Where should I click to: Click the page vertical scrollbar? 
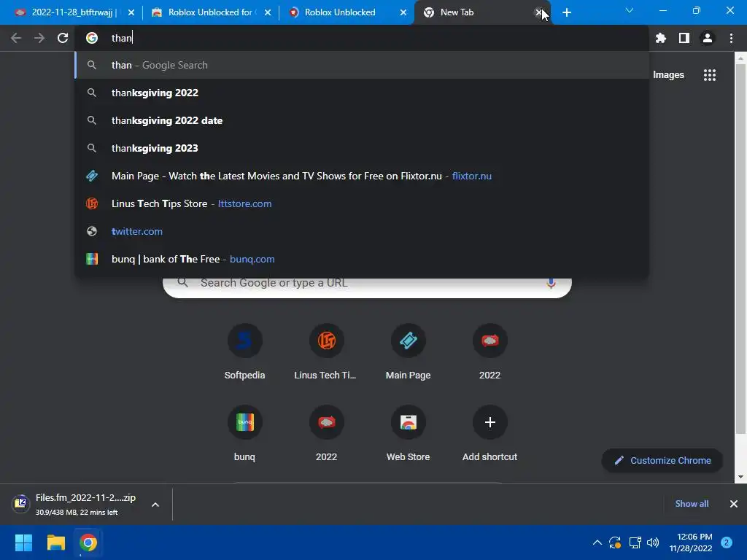tap(740, 248)
